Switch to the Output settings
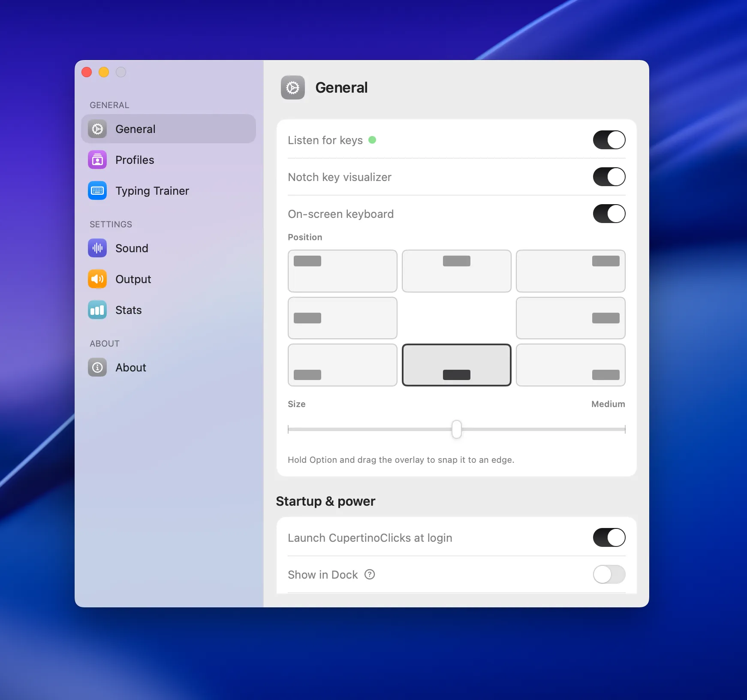 (x=169, y=279)
